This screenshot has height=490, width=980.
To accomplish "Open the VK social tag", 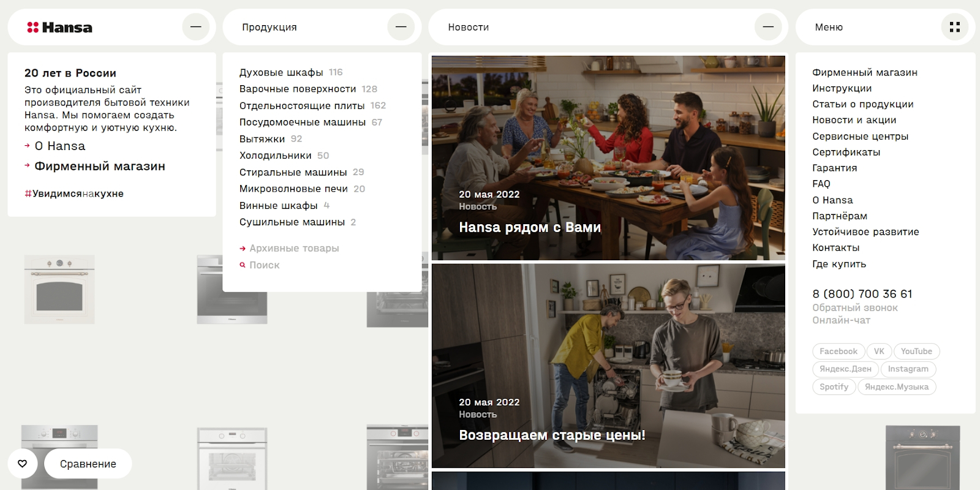I will [879, 352].
